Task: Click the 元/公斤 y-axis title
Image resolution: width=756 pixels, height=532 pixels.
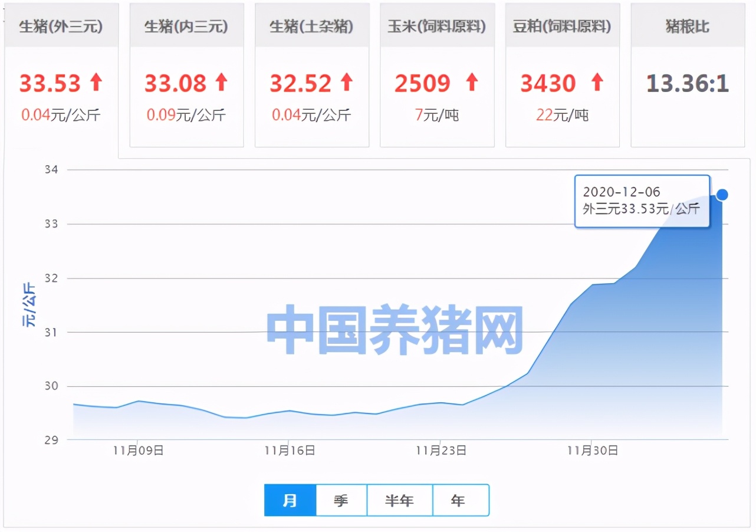Action: coord(29,305)
